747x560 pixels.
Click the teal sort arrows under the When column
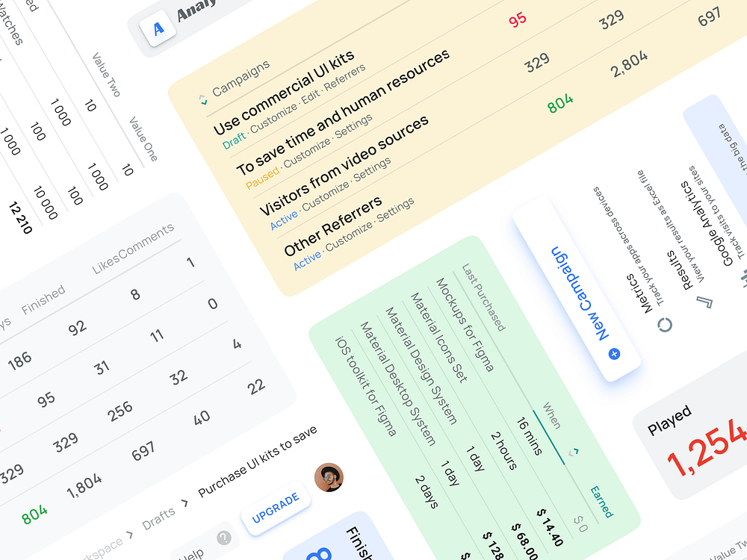pos(573,452)
